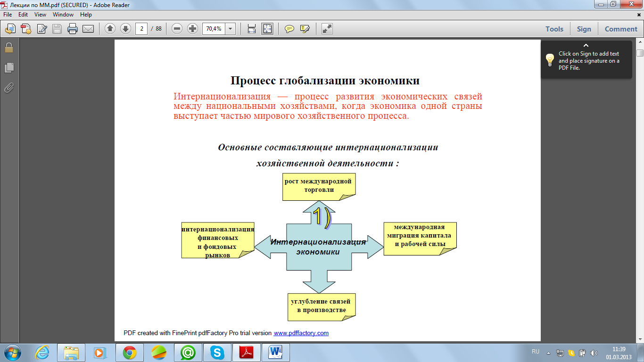Open the View menu
The height and width of the screenshot is (362, 644).
41,15
